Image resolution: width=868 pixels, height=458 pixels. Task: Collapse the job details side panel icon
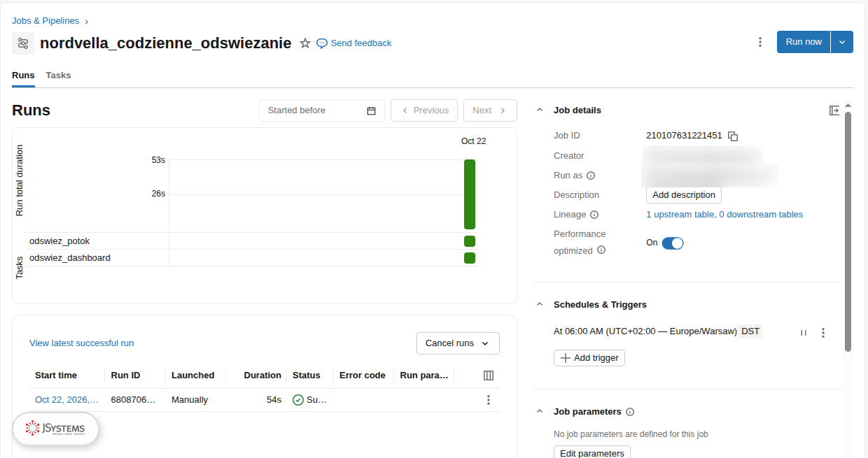834,110
